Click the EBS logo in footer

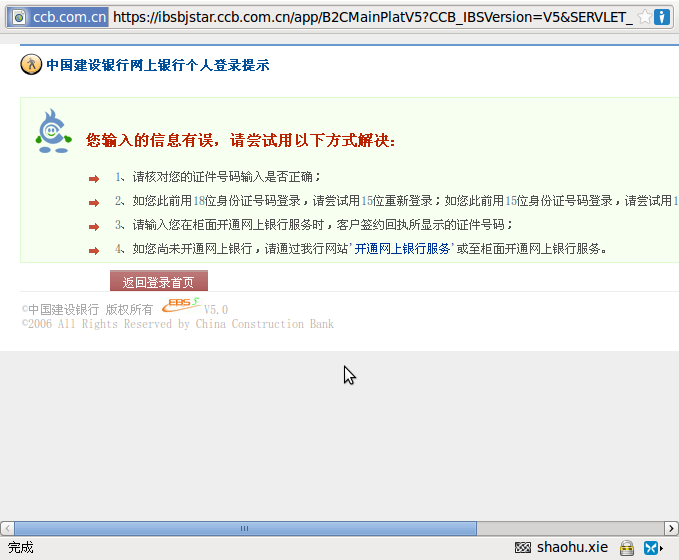click(x=181, y=305)
